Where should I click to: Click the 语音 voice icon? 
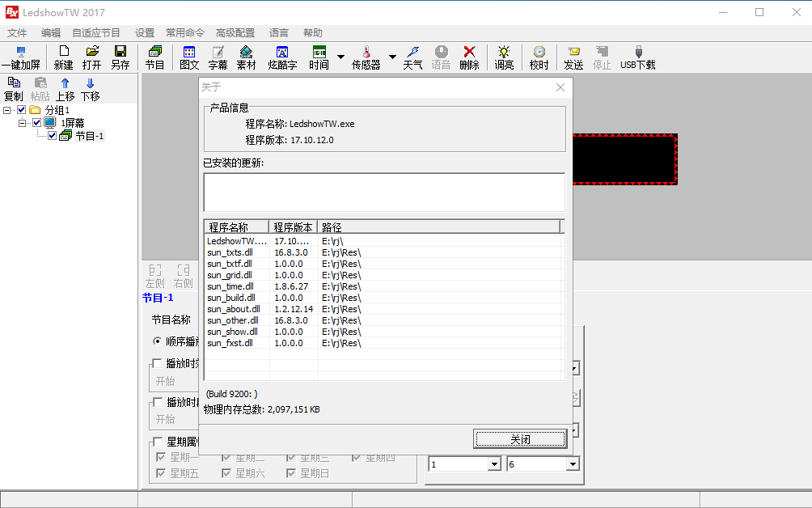pos(442,57)
